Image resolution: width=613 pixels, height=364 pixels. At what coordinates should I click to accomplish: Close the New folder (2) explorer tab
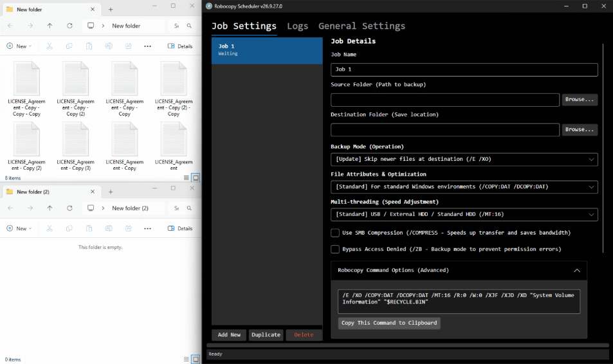tap(93, 192)
